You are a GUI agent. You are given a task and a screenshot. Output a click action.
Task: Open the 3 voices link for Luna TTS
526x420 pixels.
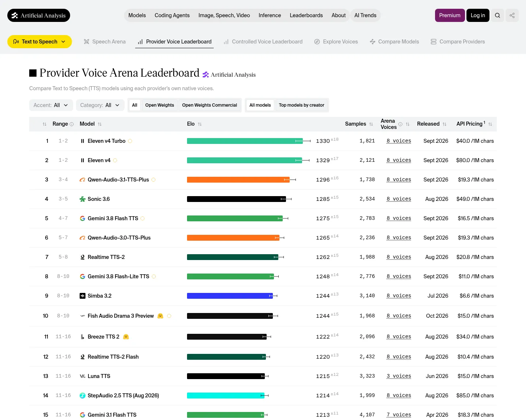point(399,376)
